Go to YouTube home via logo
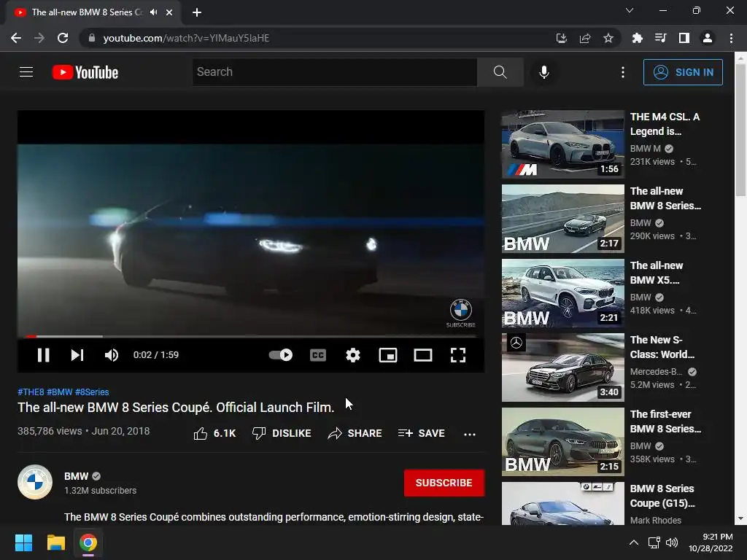The height and width of the screenshot is (560, 747). tap(85, 72)
